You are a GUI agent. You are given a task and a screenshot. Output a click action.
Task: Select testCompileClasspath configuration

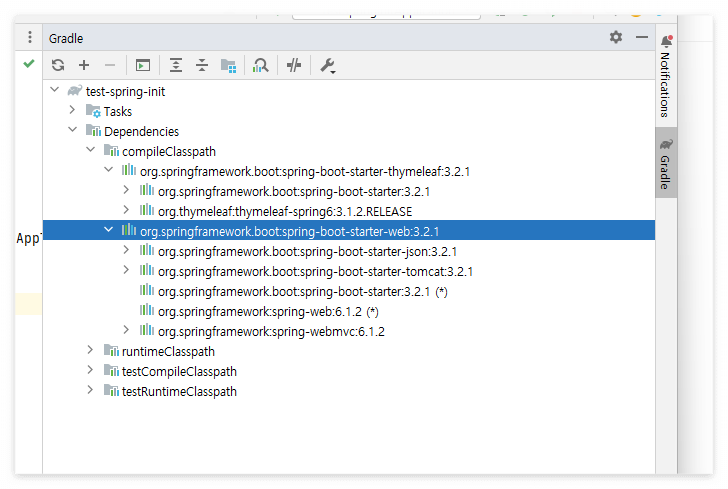(349, 371)
